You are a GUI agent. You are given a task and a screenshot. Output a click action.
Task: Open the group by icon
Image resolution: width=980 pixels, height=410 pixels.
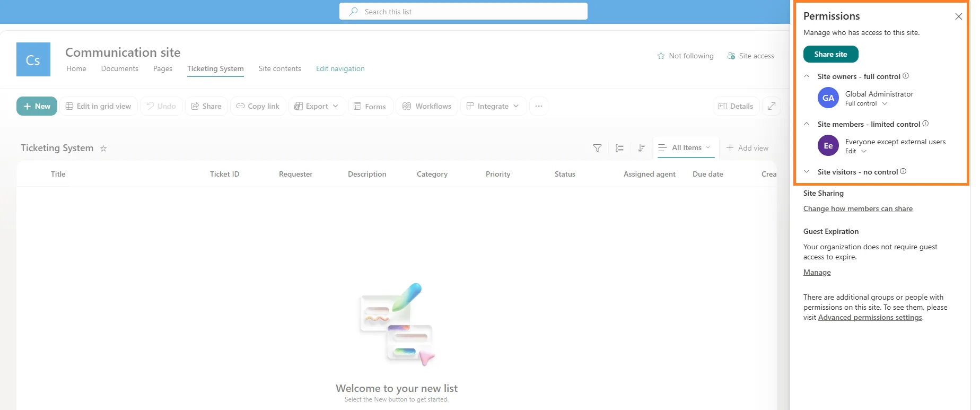click(619, 148)
